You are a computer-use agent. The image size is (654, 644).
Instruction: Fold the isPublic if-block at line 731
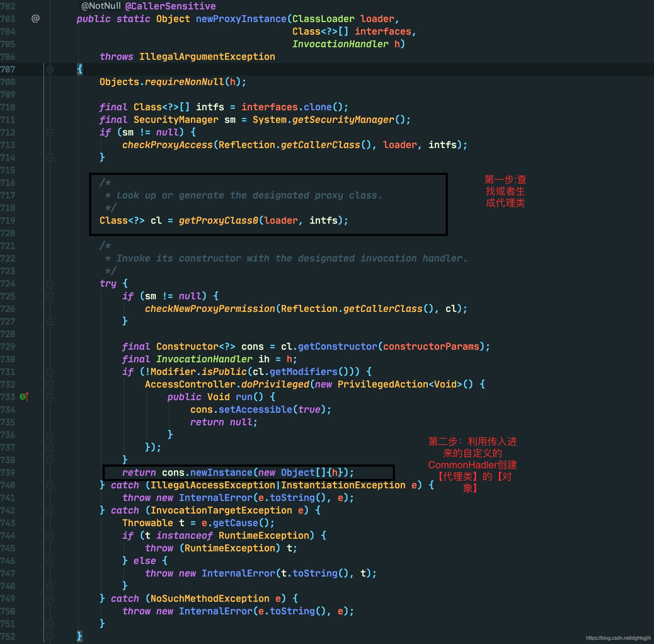tap(50, 372)
